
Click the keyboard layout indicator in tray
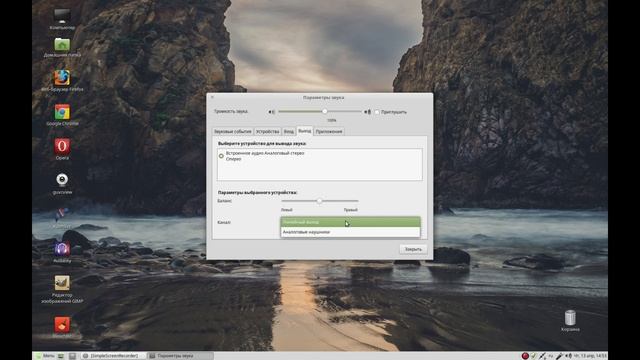coord(551,356)
